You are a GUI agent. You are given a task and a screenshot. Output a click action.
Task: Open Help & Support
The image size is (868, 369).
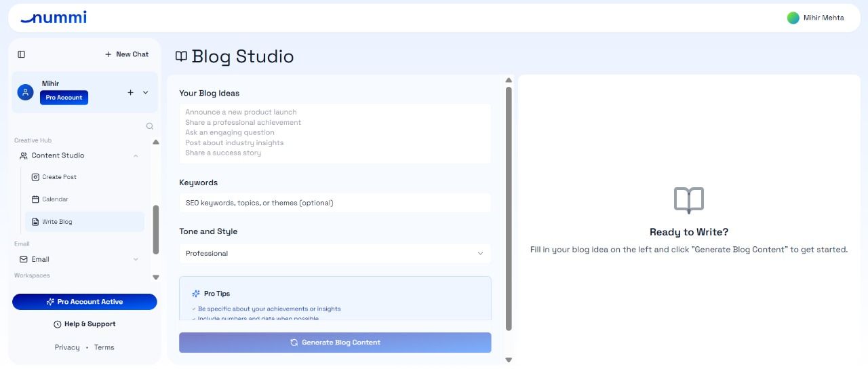point(85,324)
